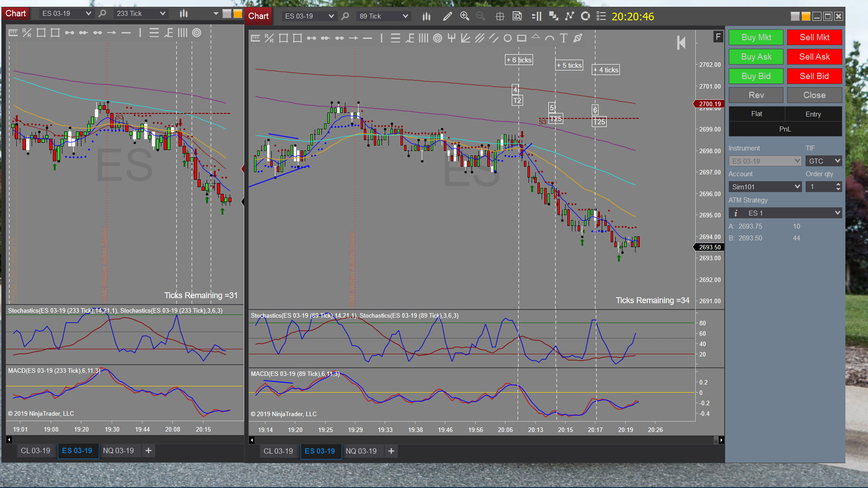
Task: Click the Sell Mkt button
Action: tap(814, 38)
